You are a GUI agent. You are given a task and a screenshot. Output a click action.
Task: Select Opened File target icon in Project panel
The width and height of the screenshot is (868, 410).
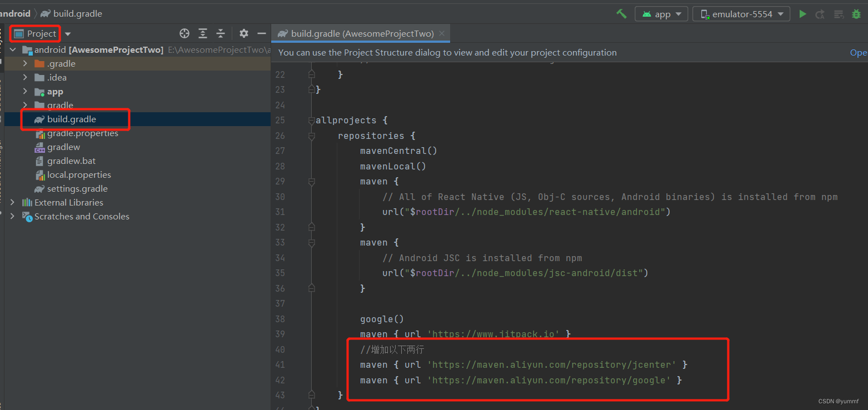pos(184,33)
